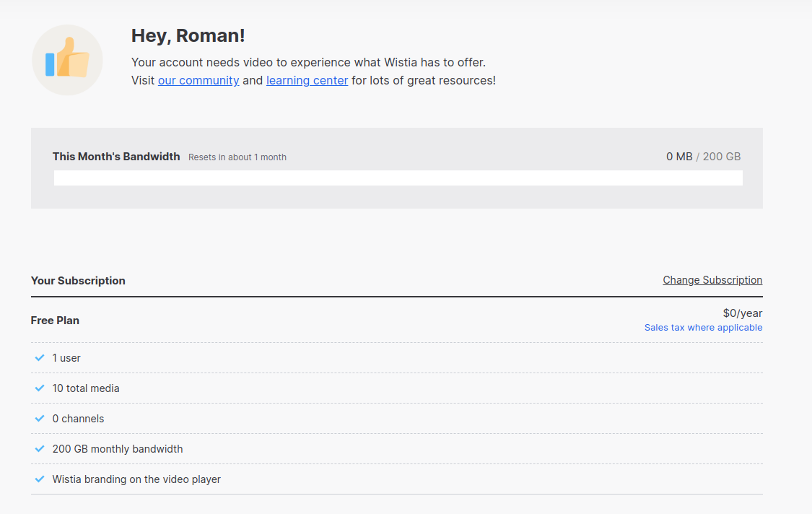Click checkmark beside 'Wistia branding on the video player'
Viewport: 812px width, 514px height.
point(40,479)
